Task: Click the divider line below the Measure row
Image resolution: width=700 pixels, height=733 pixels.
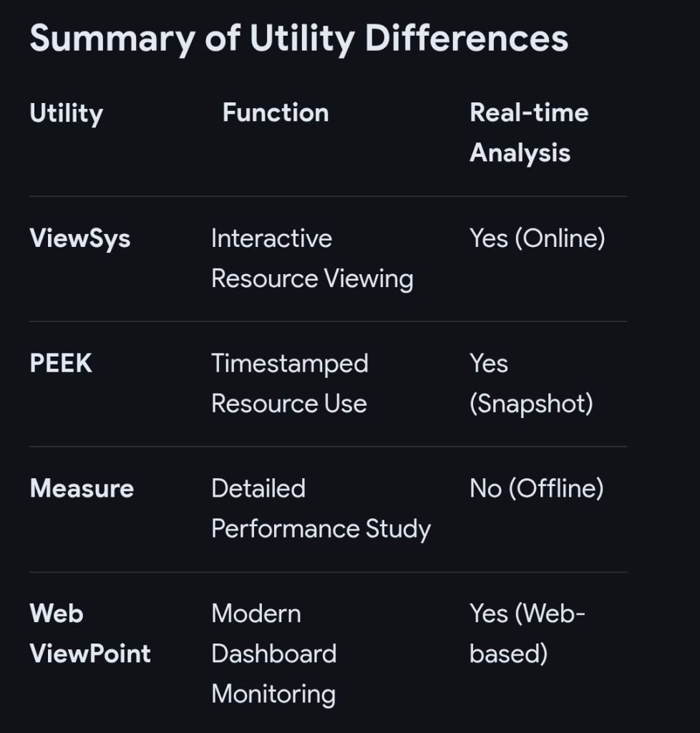Action: point(328,572)
